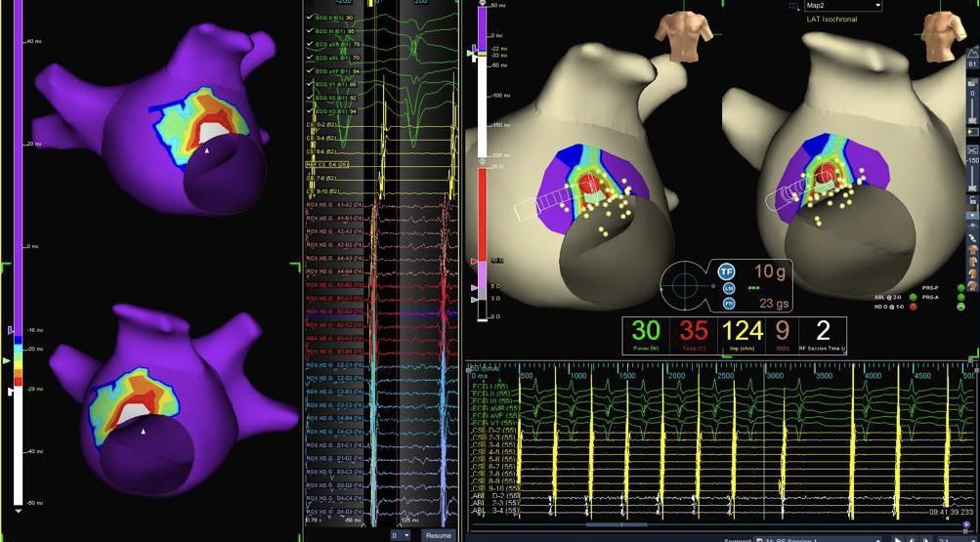Click the contact force crosshair target
The height and width of the screenshot is (542, 980).
pos(686,287)
